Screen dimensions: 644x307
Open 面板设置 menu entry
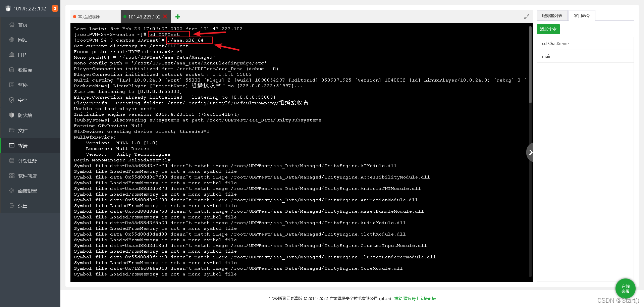tap(30, 191)
